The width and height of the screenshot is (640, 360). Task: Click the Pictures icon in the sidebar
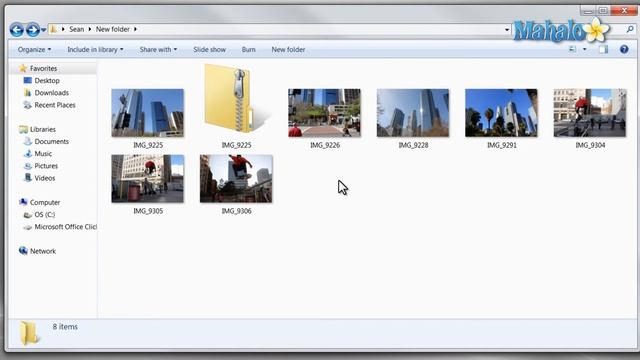click(x=27, y=166)
